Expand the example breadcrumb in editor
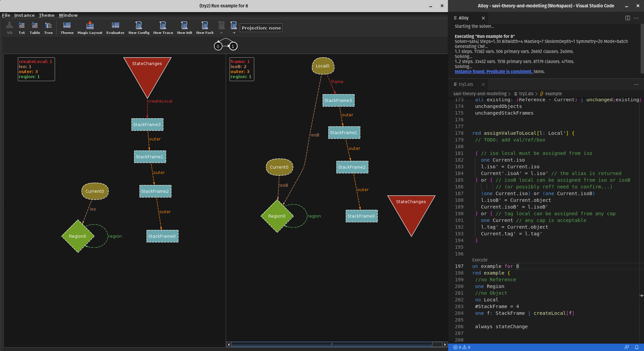644x351 pixels. (553, 94)
